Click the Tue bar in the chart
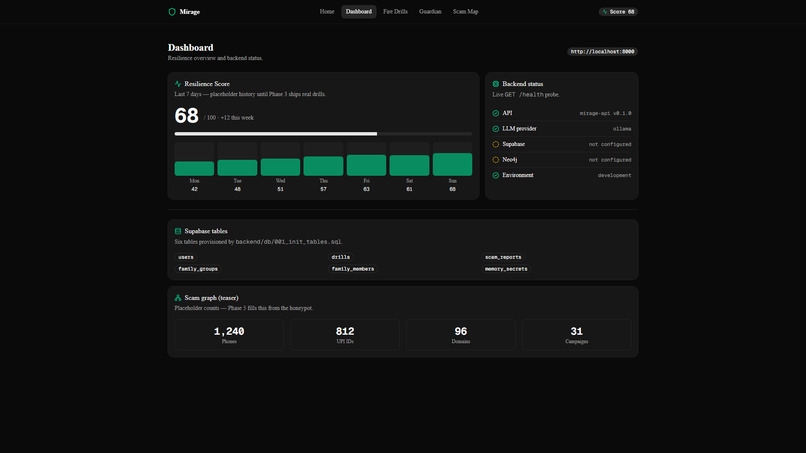Viewport: 806px width, 453px height. coord(237,168)
